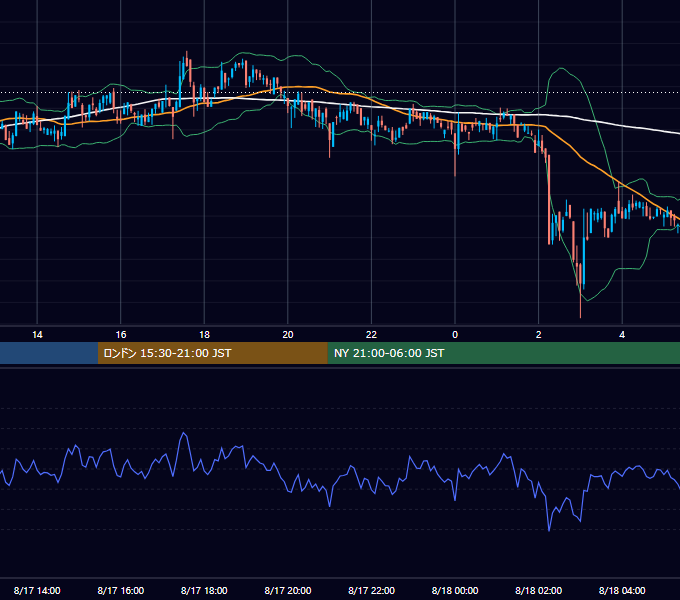Click the hour label 18 on the price chart axis
Image resolution: width=680 pixels, height=600 pixels.
(204, 335)
